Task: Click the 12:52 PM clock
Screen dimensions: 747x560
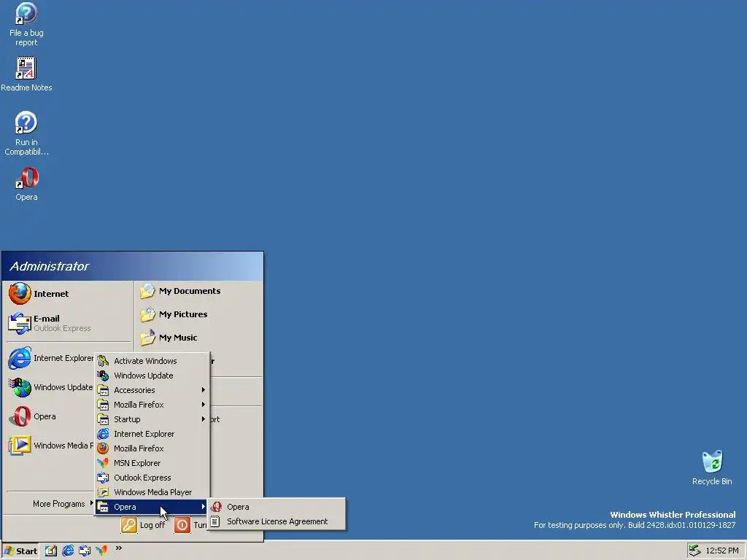Action: [x=721, y=551]
